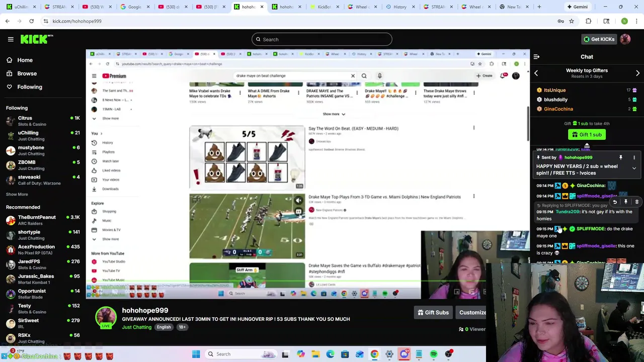
Task: Open the user profile avatar menu
Action: pyautogui.click(x=625, y=39)
